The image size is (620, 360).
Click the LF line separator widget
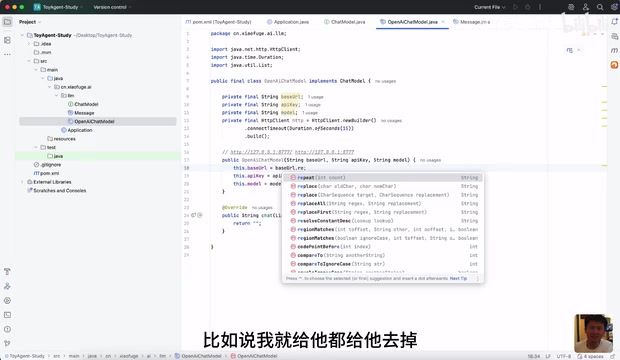click(x=548, y=356)
